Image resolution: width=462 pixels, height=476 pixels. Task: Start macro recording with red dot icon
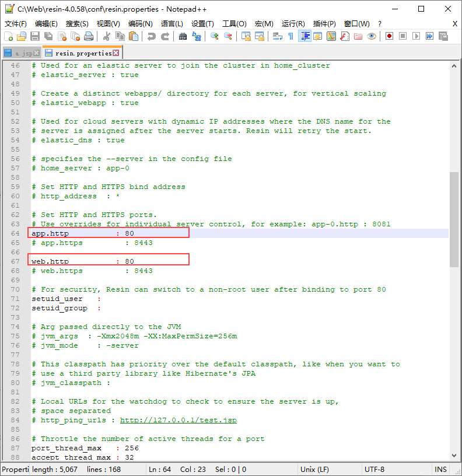389,36
